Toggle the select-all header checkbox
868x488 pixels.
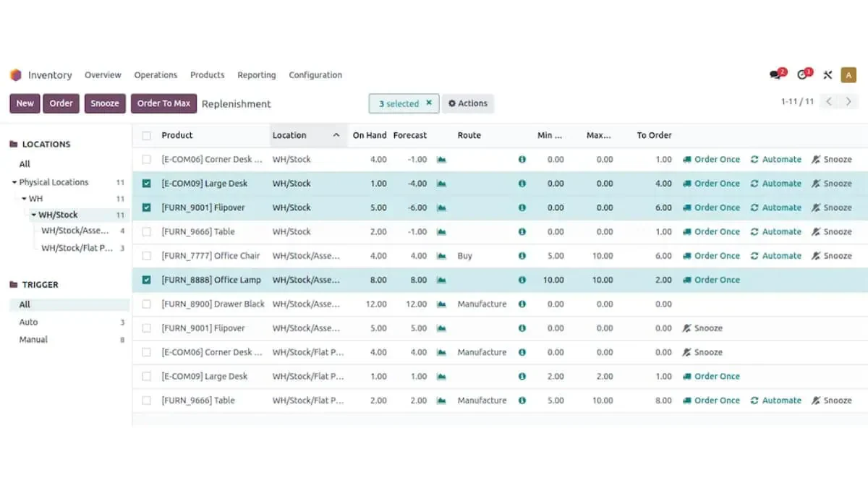147,135
